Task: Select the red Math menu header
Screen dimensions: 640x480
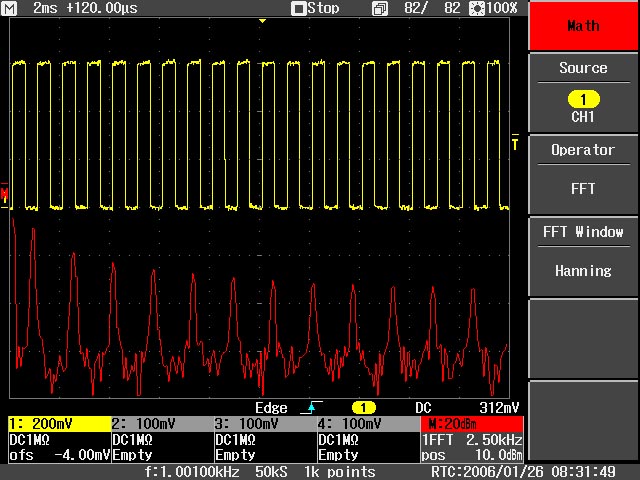Action: tap(583, 26)
